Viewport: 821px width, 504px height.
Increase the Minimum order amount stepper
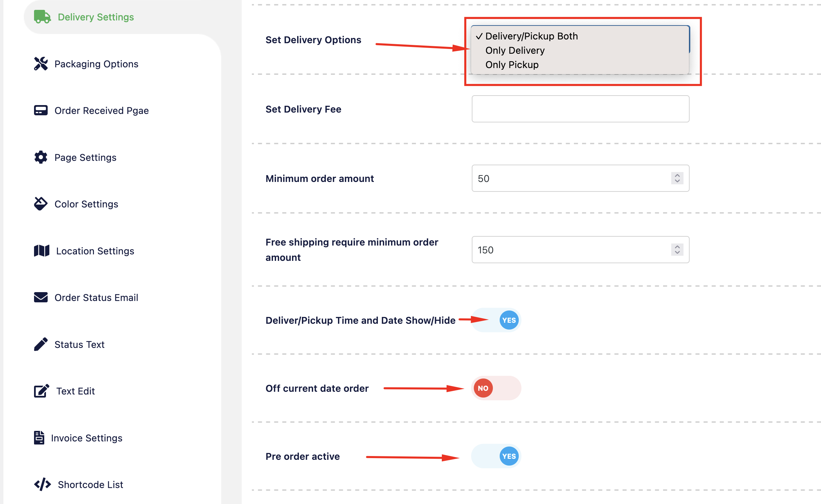click(x=677, y=175)
